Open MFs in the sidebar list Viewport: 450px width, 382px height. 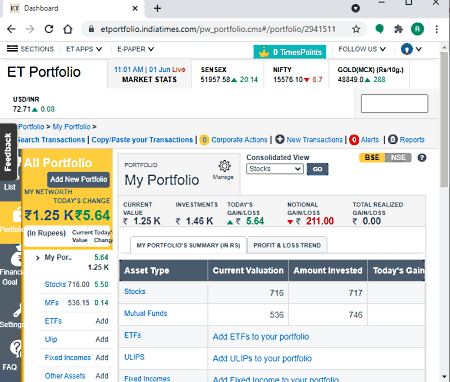52,303
